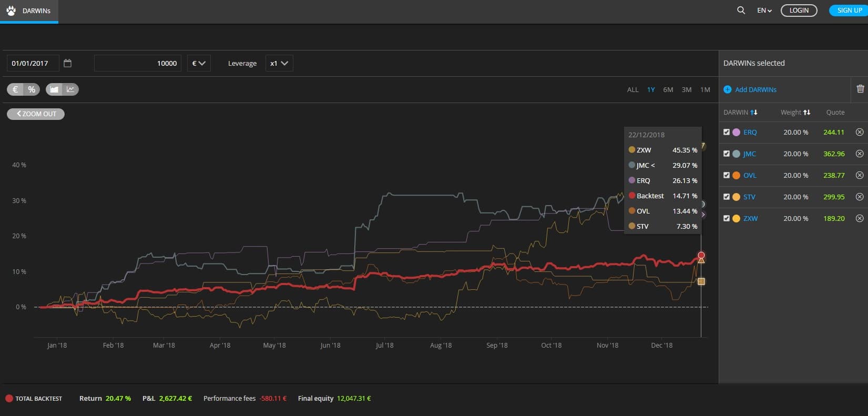Select the 6M time range
Viewport: 868px width, 416px height.
click(x=668, y=89)
